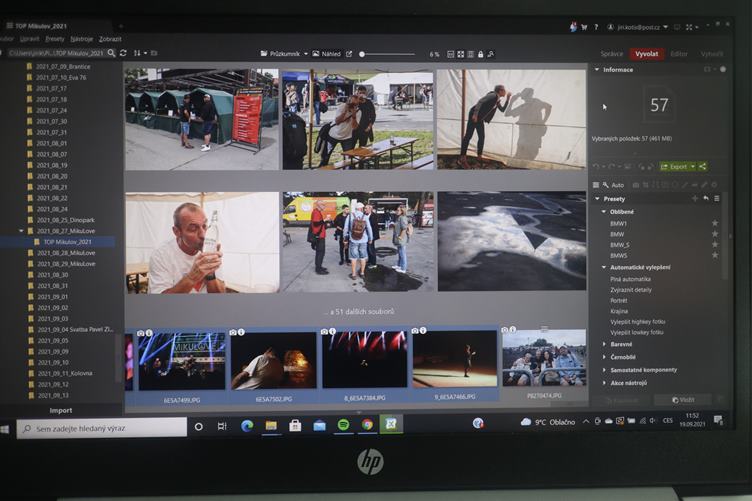This screenshot has width=752, height=501.
Task: Collapse the Informace panel
Action: click(597, 70)
